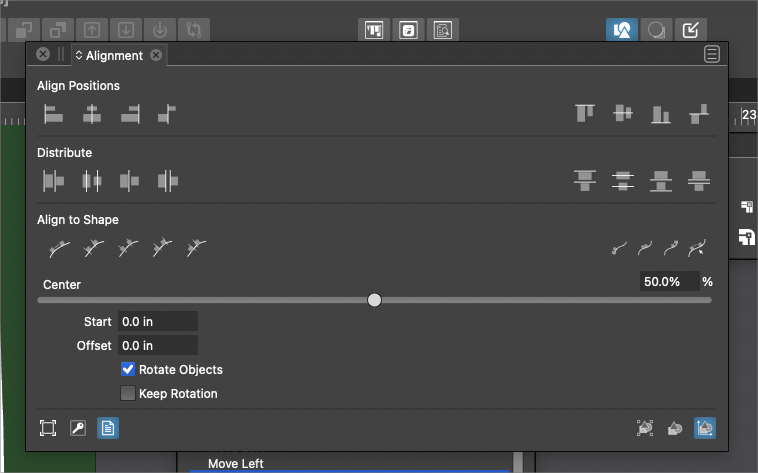Image resolution: width=758 pixels, height=473 pixels.
Task: Choose the Move Left list entry
Action: point(236,463)
